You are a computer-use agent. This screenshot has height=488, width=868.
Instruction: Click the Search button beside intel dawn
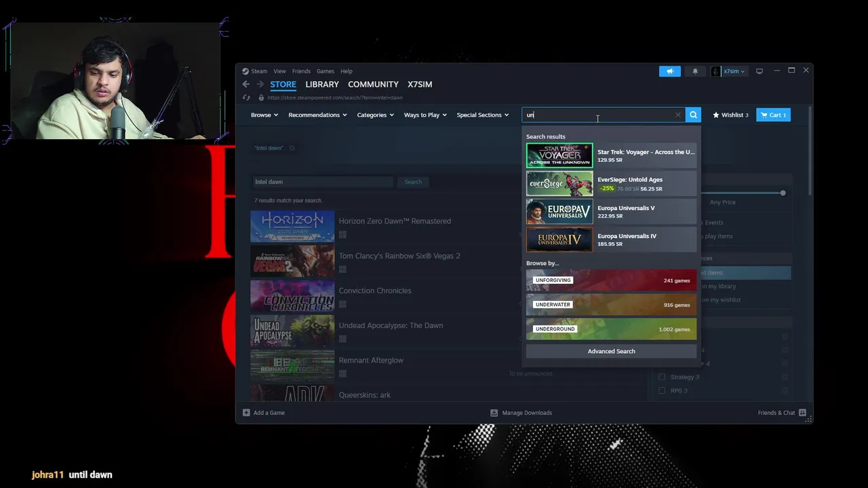pyautogui.click(x=413, y=182)
